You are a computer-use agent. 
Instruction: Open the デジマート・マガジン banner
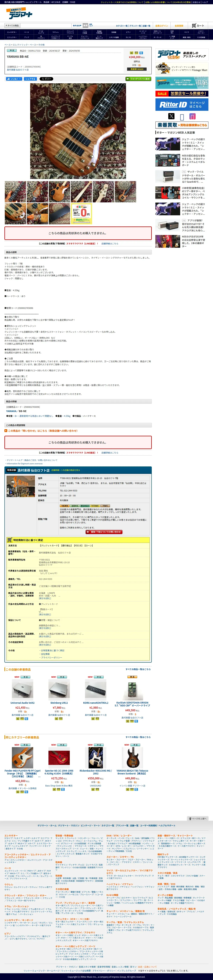point(181,54)
